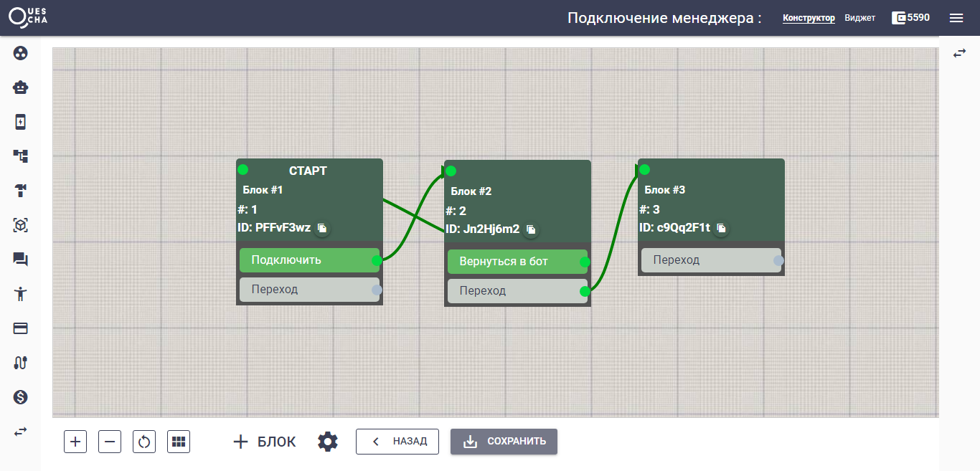Add a new block with + Блок
The height and width of the screenshot is (471, 980).
(x=265, y=442)
